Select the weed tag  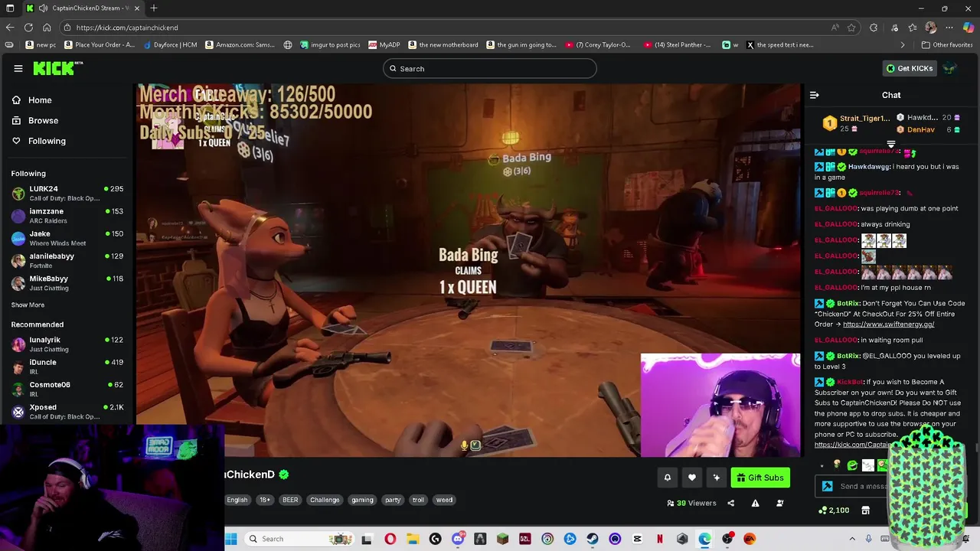(444, 500)
